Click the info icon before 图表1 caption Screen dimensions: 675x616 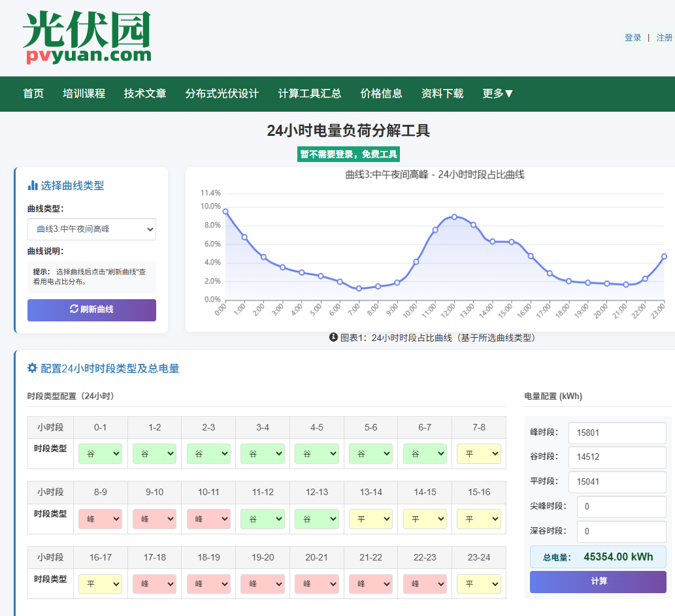[333, 337]
